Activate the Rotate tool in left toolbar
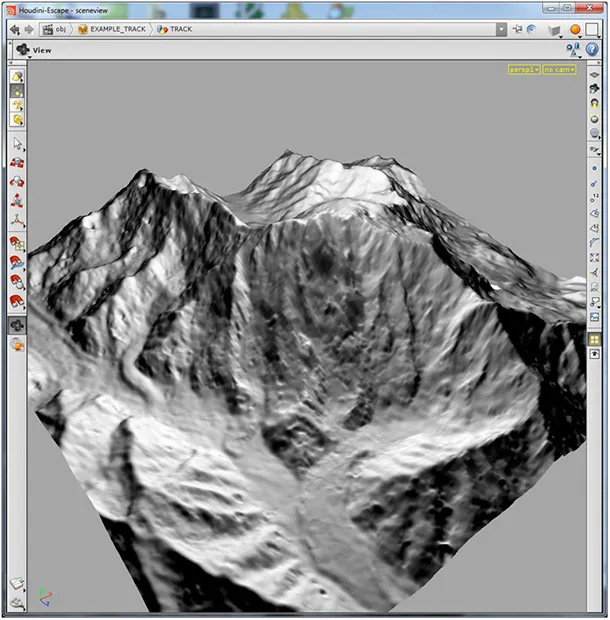Screen dimensions: 610x620 (17, 181)
